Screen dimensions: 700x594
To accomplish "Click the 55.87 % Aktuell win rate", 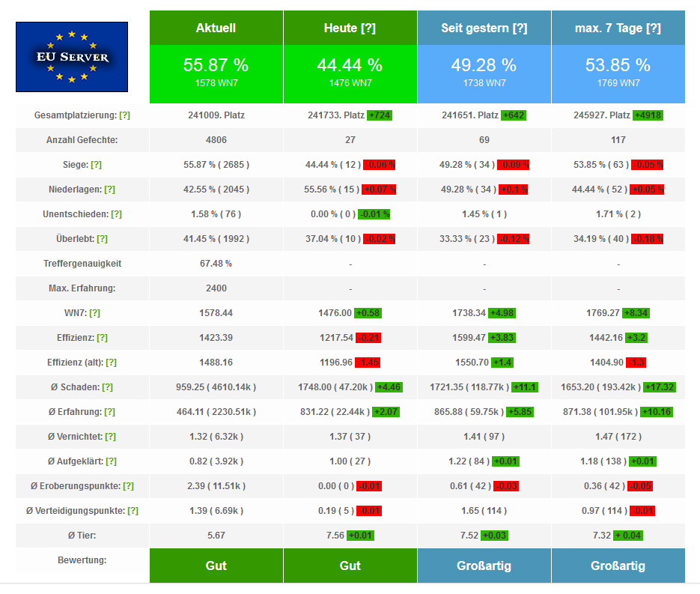I will (216, 65).
